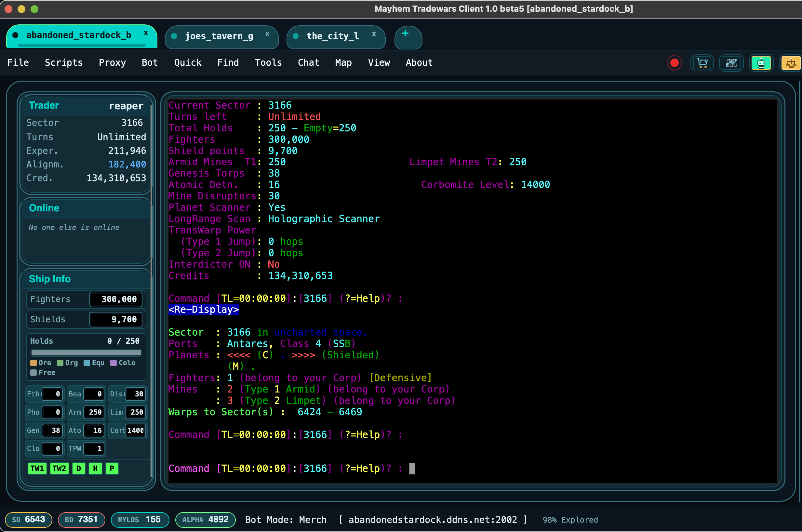
Task: Toggle the H holo scanner badge
Action: pos(95,469)
